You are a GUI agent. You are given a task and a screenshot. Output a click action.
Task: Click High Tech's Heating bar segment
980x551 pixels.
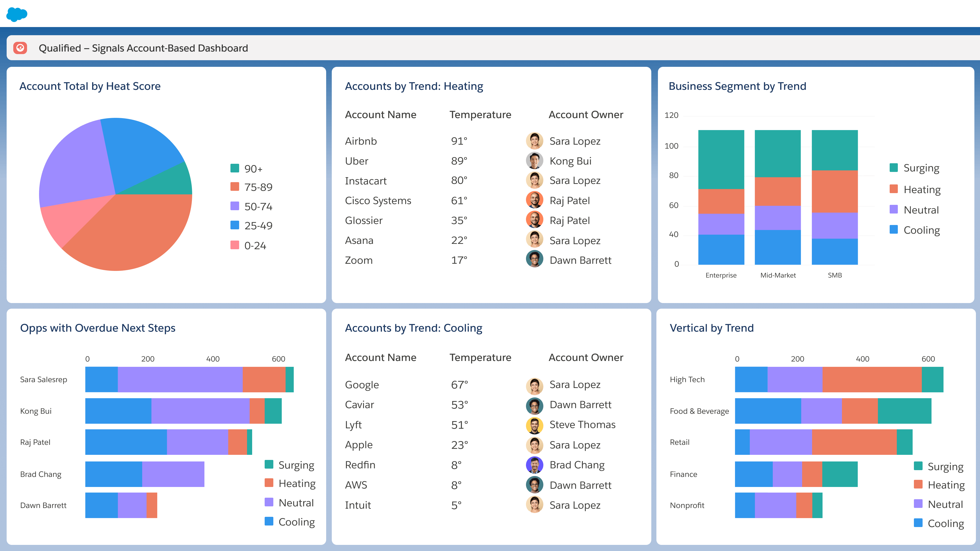(872, 380)
